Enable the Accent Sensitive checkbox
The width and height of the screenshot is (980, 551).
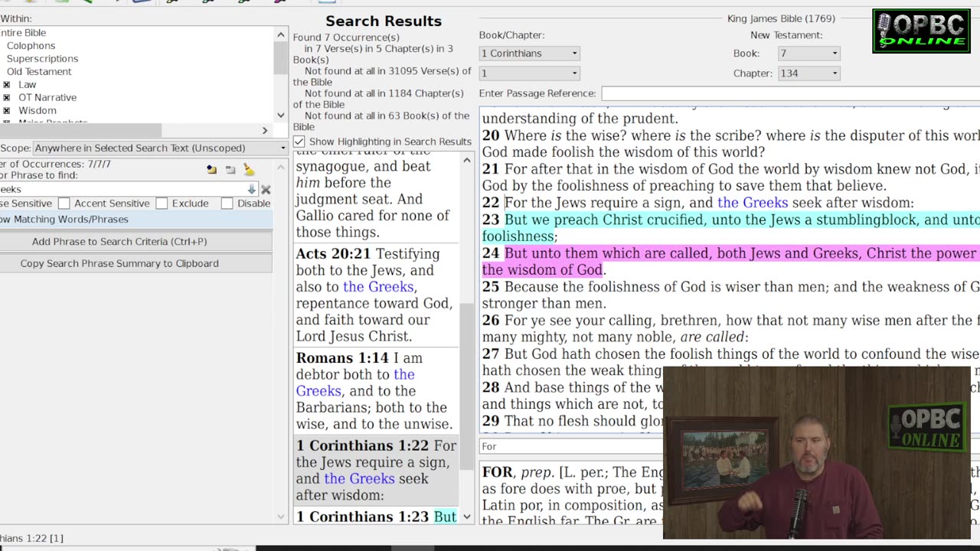[x=64, y=203]
